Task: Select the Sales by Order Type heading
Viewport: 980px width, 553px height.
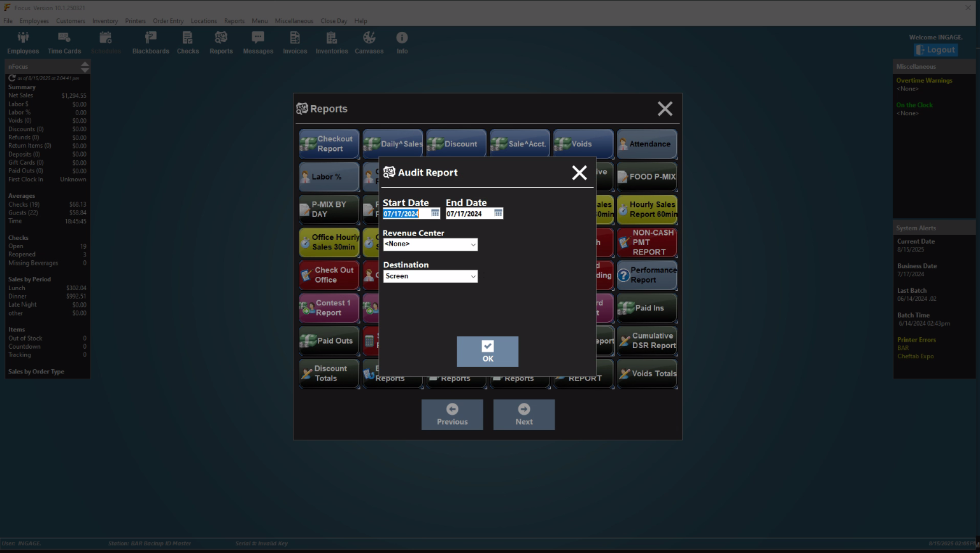Action: click(x=36, y=372)
